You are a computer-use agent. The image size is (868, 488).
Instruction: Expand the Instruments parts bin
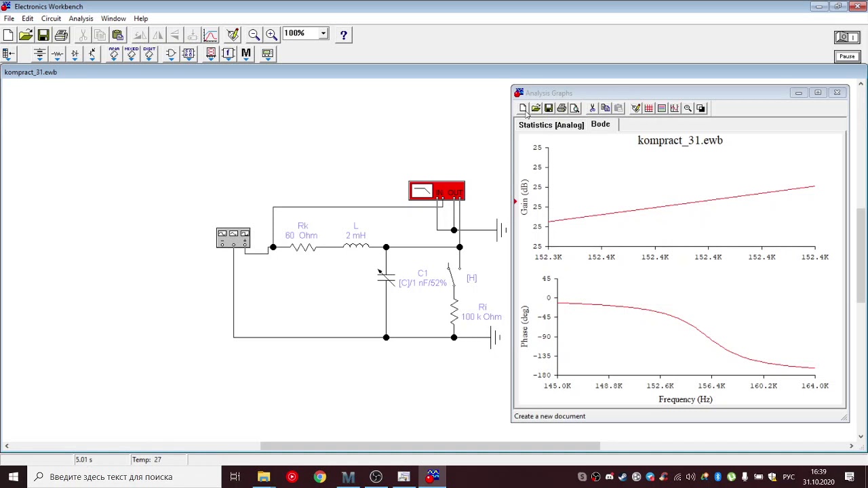click(267, 54)
